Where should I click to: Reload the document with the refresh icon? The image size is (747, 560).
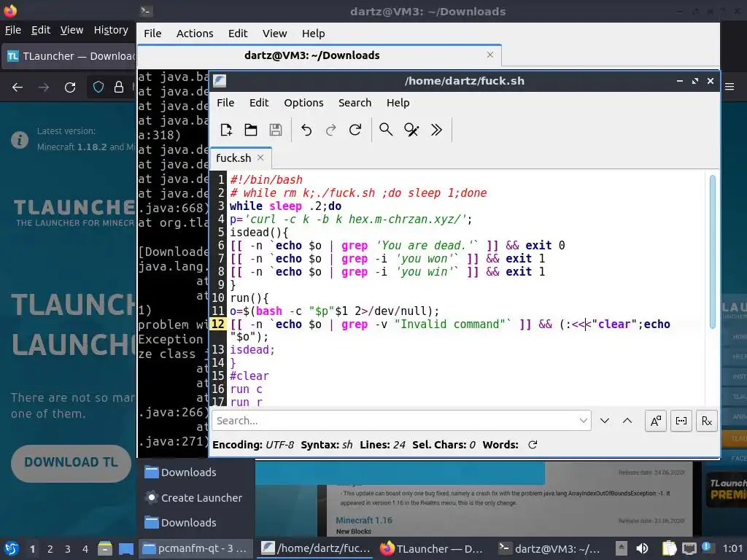tap(355, 130)
